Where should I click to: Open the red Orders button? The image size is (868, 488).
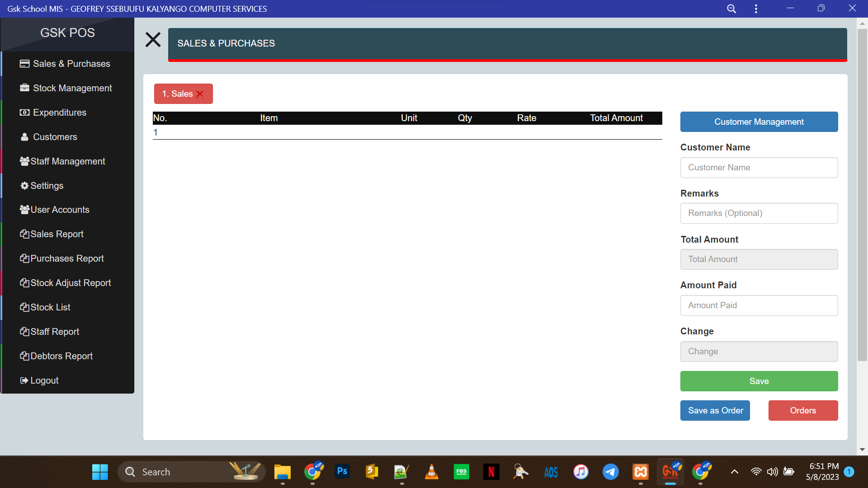point(802,410)
